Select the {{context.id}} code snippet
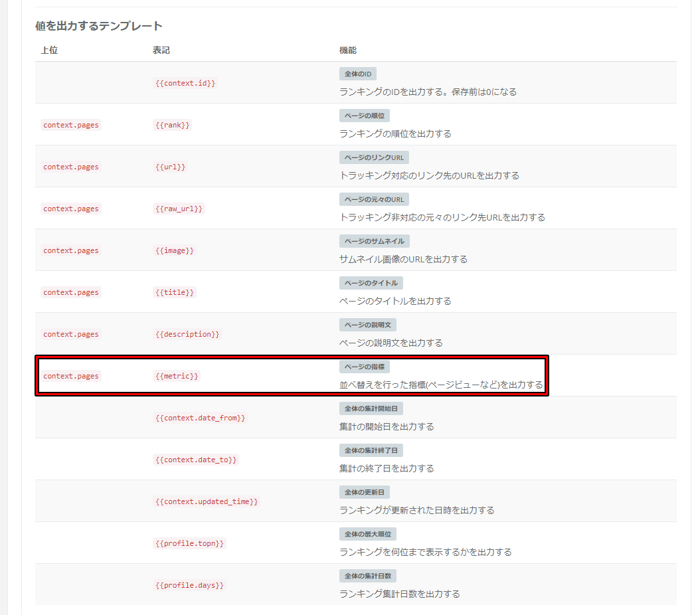The width and height of the screenshot is (700, 615). click(x=185, y=83)
